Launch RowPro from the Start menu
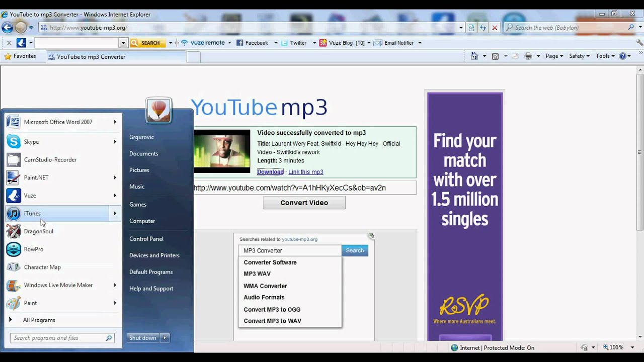This screenshot has width=644, height=362. click(x=63, y=249)
